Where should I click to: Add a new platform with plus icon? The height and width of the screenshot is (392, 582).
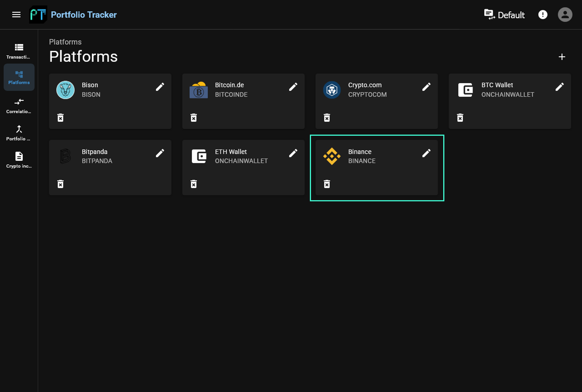(562, 57)
